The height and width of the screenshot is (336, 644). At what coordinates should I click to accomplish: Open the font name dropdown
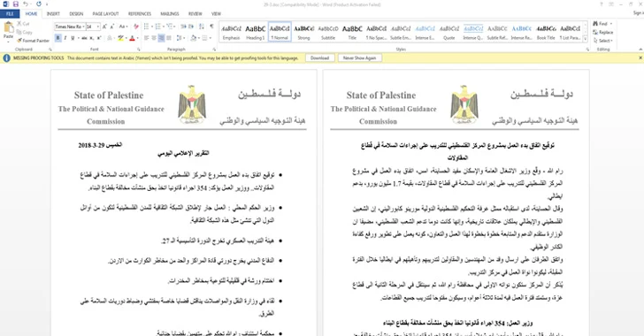pos(84,27)
